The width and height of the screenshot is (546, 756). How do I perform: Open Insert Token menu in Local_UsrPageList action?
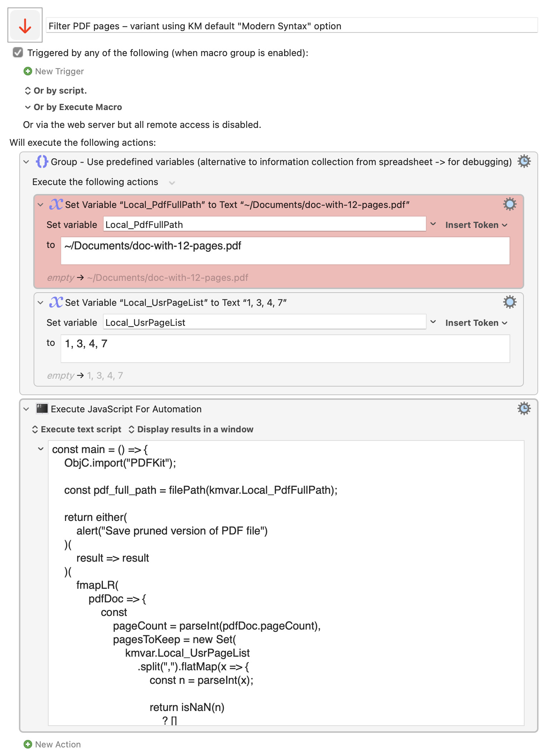(476, 323)
